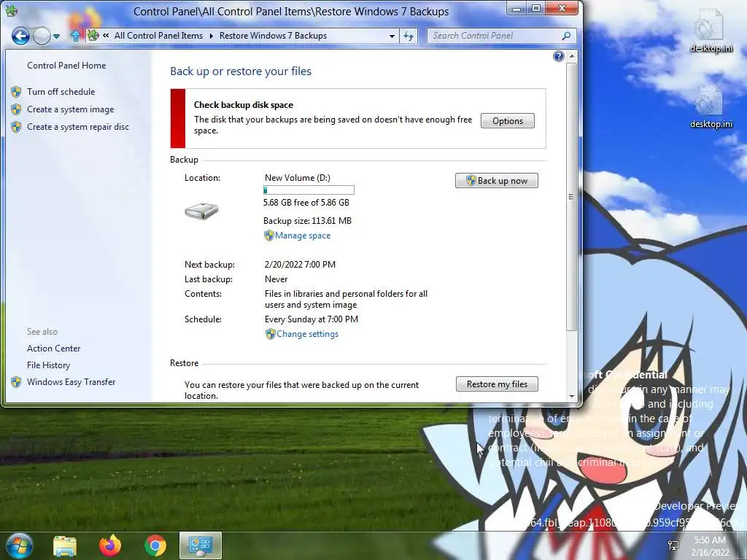Click shield icon beside Windows Easy Transfer
This screenshot has height=560, width=747.
(16, 382)
